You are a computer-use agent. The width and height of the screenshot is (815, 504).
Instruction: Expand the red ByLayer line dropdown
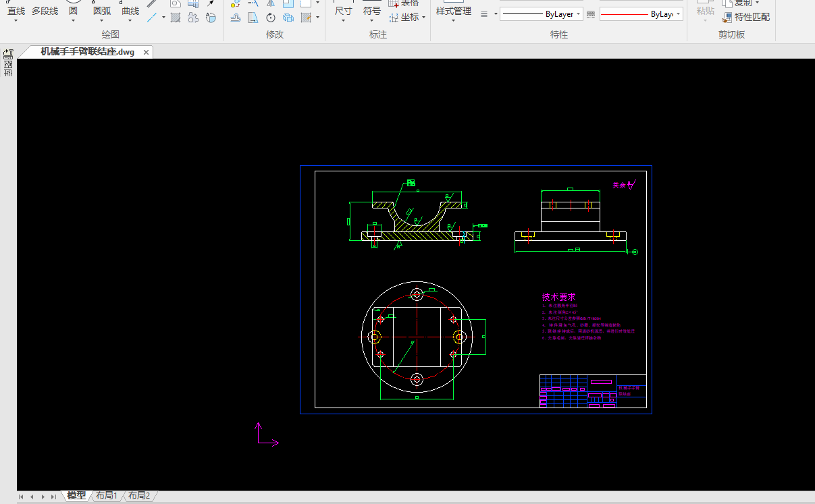[x=678, y=14]
